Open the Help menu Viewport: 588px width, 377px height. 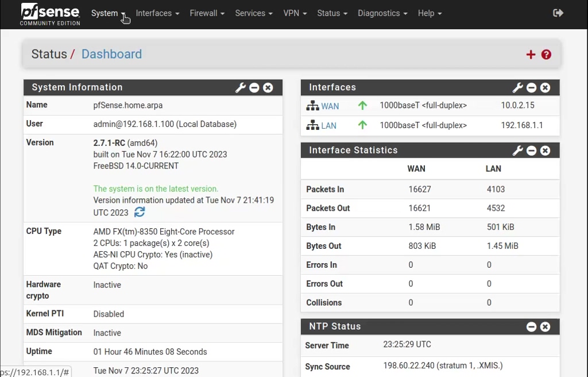click(425, 13)
